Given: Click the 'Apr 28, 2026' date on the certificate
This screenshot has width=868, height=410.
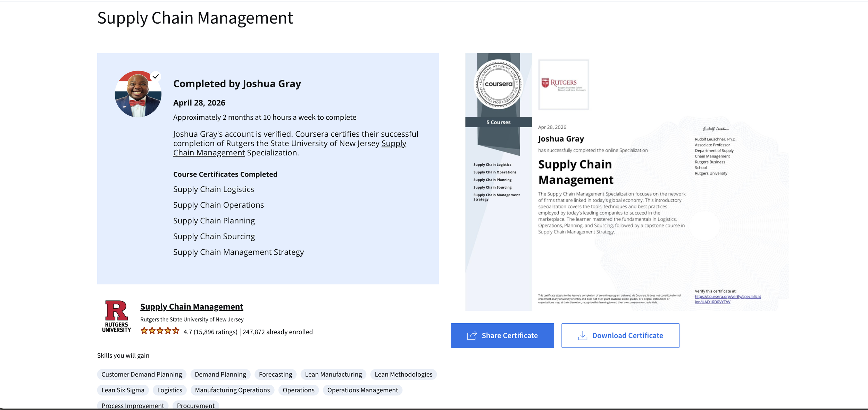Looking at the screenshot, I should click(552, 127).
